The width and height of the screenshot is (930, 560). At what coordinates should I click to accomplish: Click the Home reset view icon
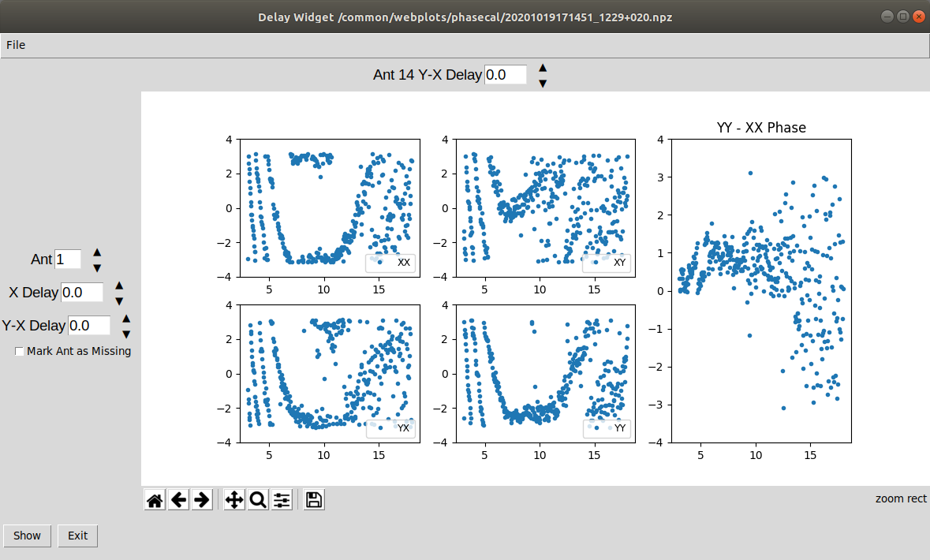tap(155, 500)
